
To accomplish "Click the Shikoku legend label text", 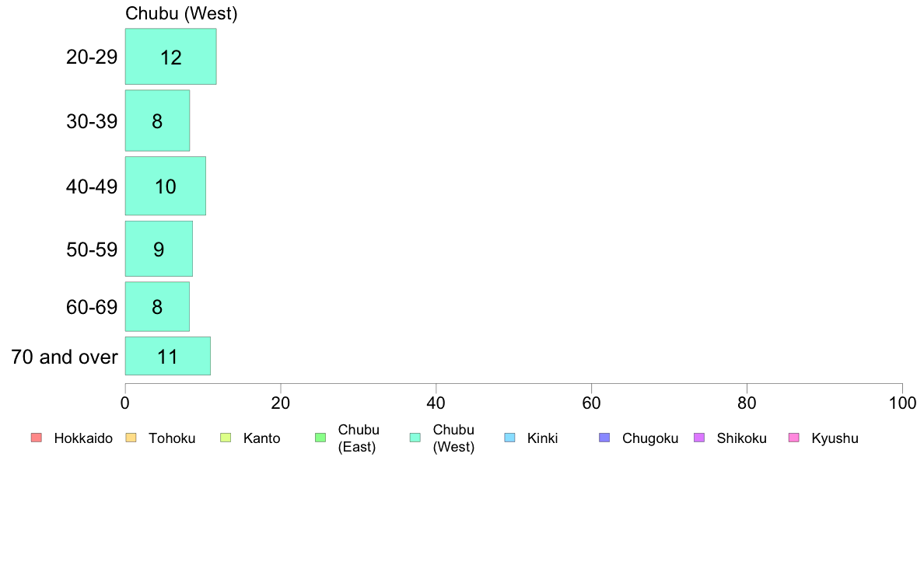I will click(x=741, y=438).
